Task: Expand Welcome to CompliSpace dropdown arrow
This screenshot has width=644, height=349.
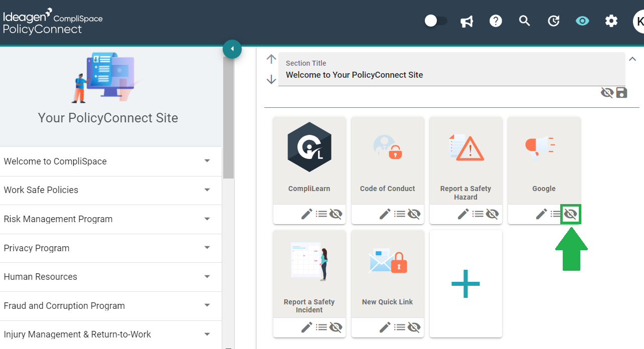Action: click(x=207, y=161)
